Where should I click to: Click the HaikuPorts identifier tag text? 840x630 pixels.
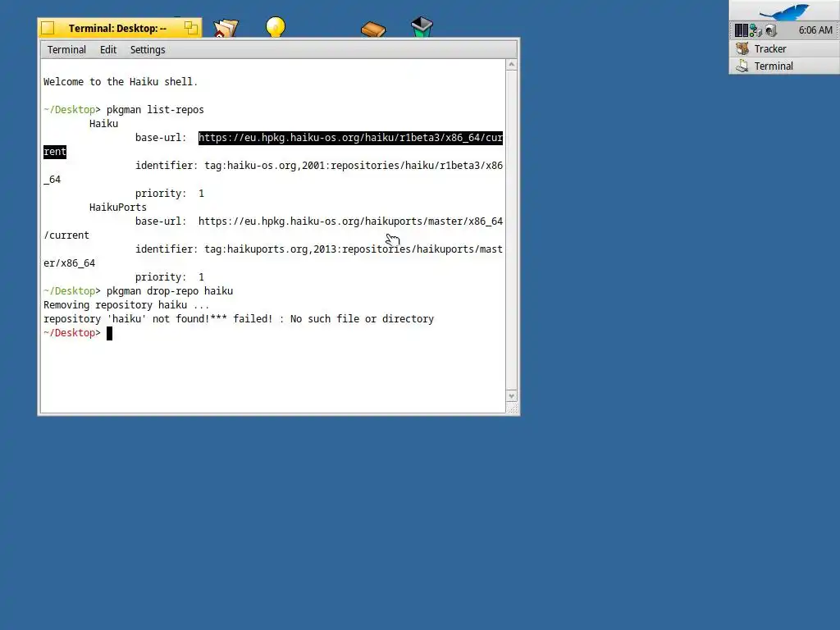(x=354, y=249)
